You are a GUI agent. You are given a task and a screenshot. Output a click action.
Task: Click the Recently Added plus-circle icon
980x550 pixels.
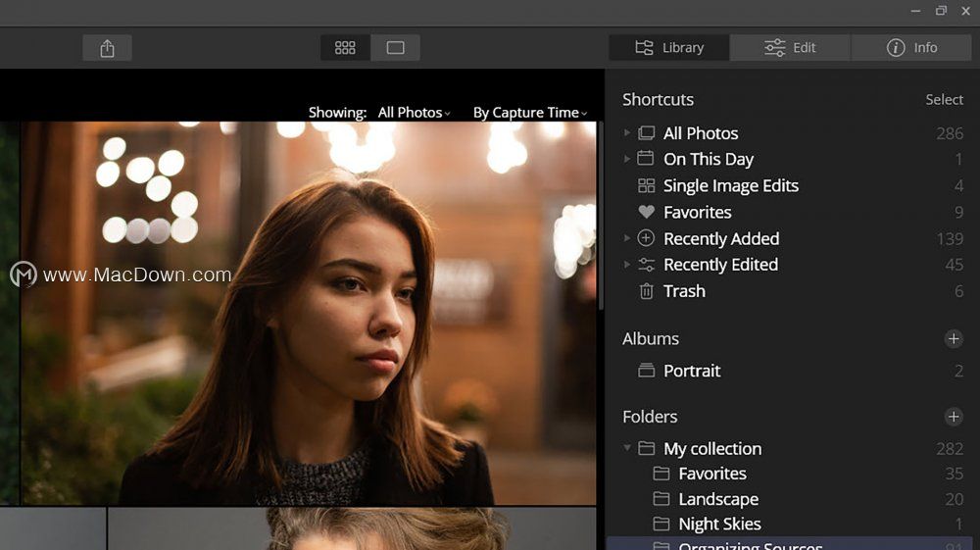click(646, 238)
